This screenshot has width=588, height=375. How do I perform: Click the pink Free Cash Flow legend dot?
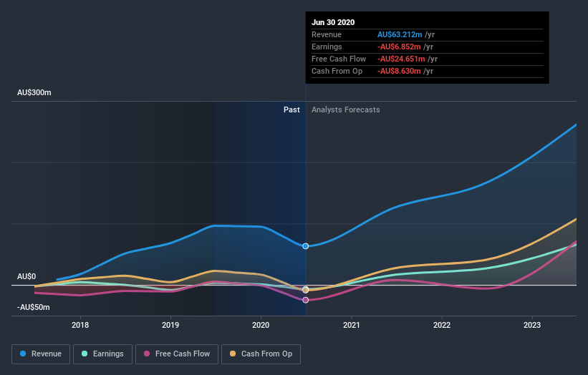(147, 354)
